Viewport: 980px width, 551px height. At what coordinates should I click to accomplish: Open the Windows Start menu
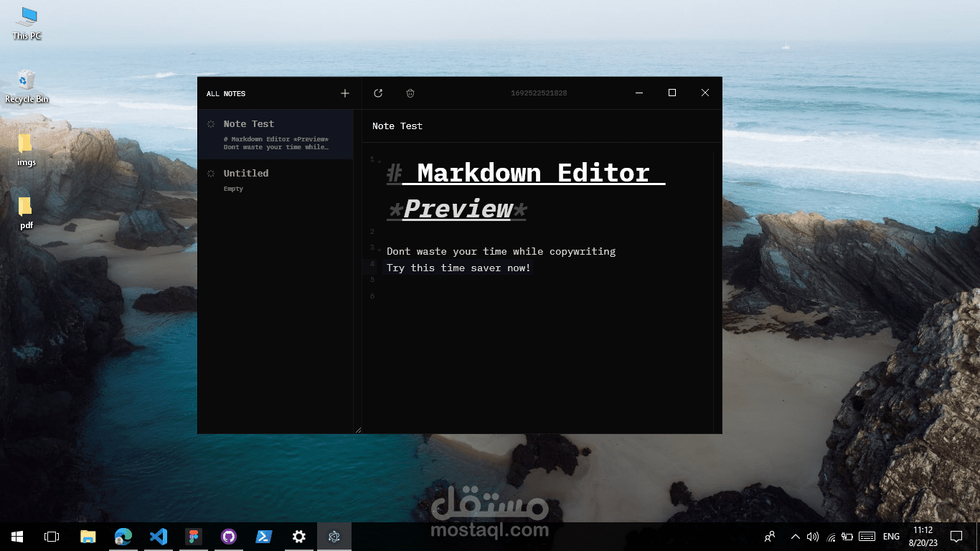click(x=17, y=537)
